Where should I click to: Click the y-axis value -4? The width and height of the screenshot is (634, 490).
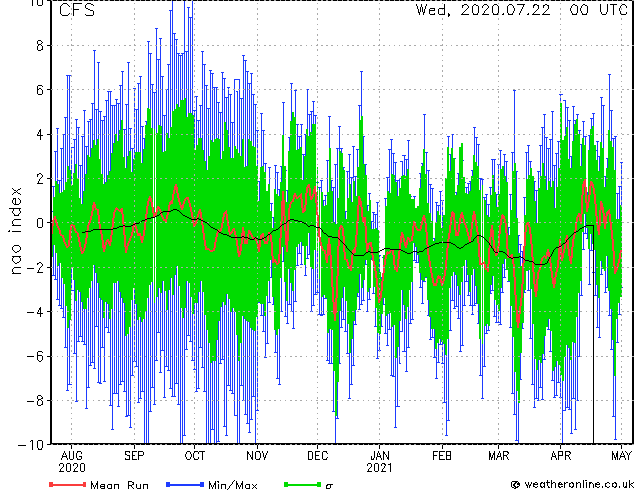click(x=35, y=312)
